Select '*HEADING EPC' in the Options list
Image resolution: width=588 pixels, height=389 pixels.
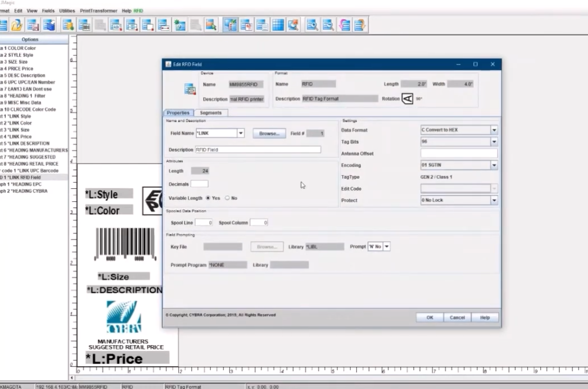(34, 184)
